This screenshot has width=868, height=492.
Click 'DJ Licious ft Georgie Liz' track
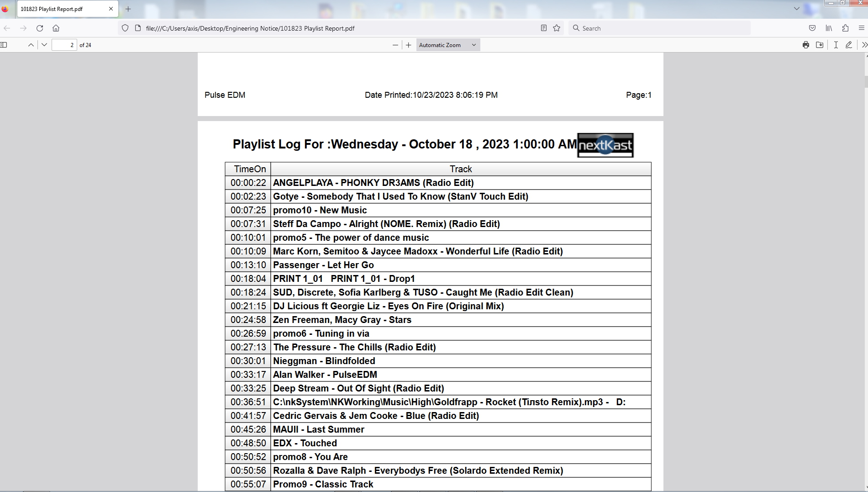pos(438,306)
